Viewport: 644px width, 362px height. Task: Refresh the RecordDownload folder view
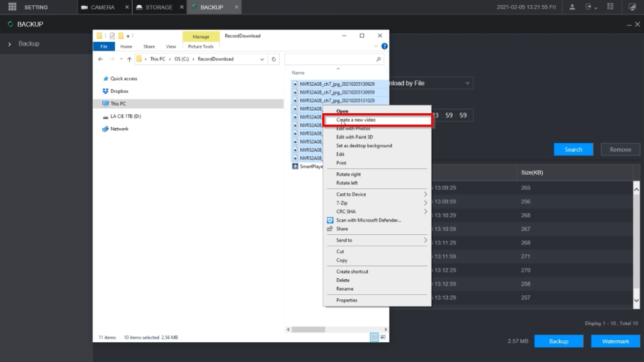coord(274,59)
